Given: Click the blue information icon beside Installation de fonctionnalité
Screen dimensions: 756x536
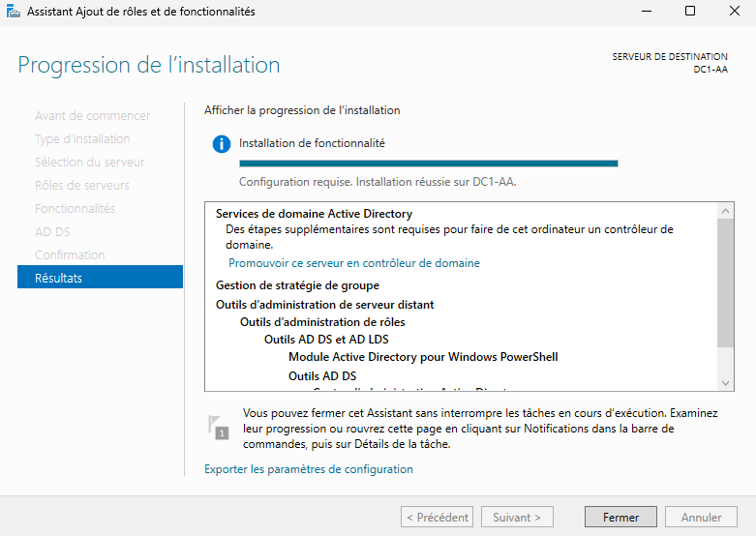Looking at the screenshot, I should click(222, 143).
